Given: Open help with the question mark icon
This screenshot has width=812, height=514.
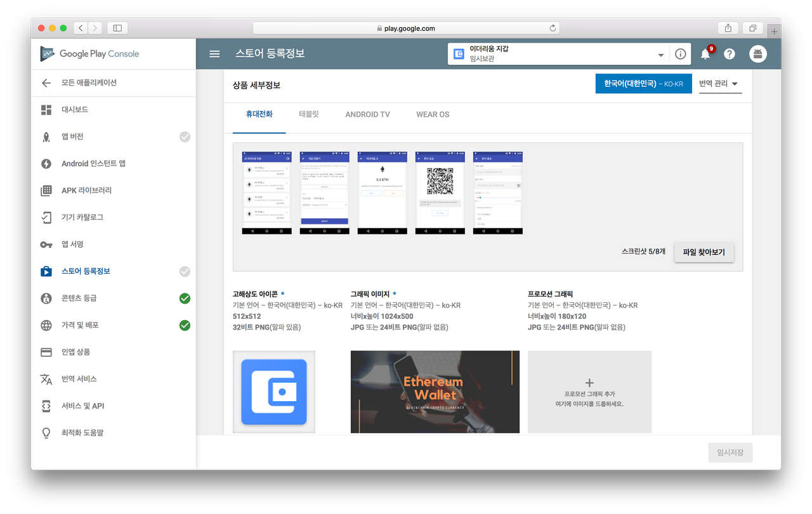Looking at the screenshot, I should [x=730, y=54].
